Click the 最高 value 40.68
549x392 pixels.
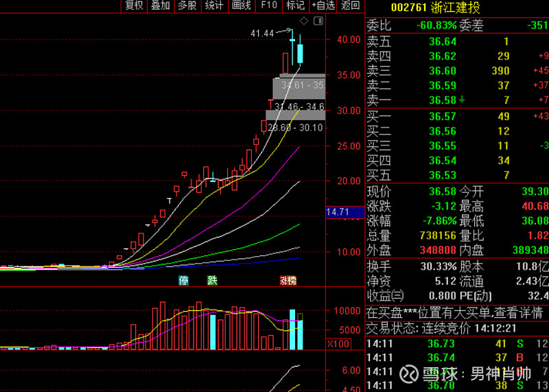pos(535,207)
